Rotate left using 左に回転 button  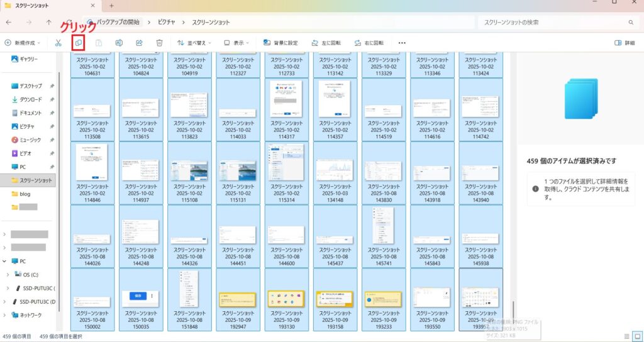[x=326, y=43]
